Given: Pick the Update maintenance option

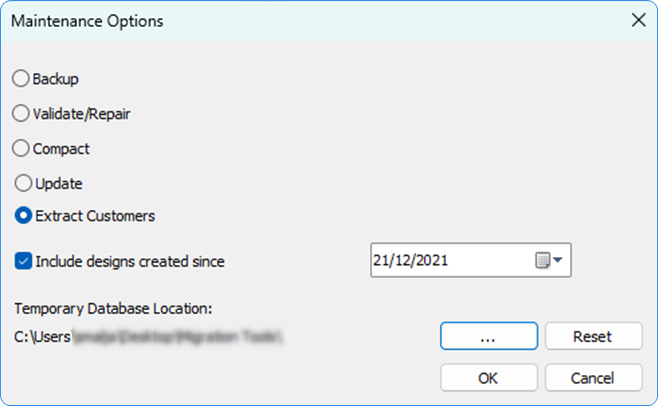Looking at the screenshot, I should (21, 184).
